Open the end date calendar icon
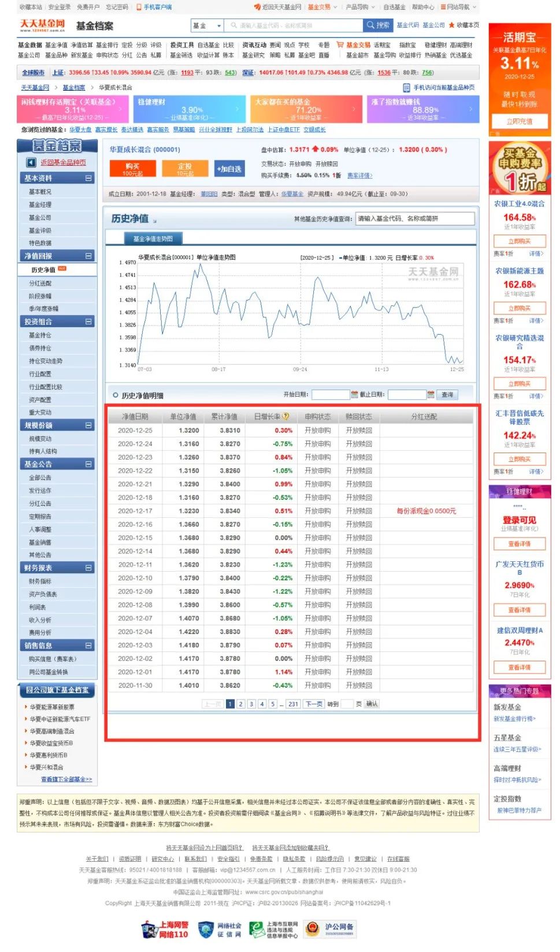The width and height of the screenshot is (560, 952). pos(431,395)
